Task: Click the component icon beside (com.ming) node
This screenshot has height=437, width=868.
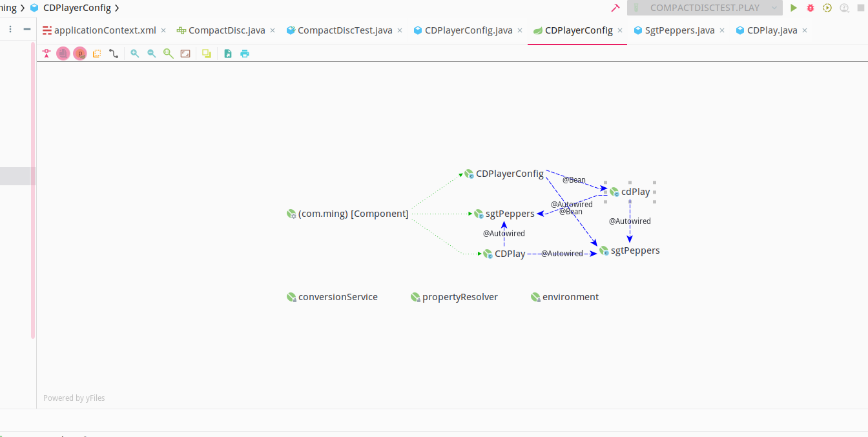Action: tap(291, 214)
